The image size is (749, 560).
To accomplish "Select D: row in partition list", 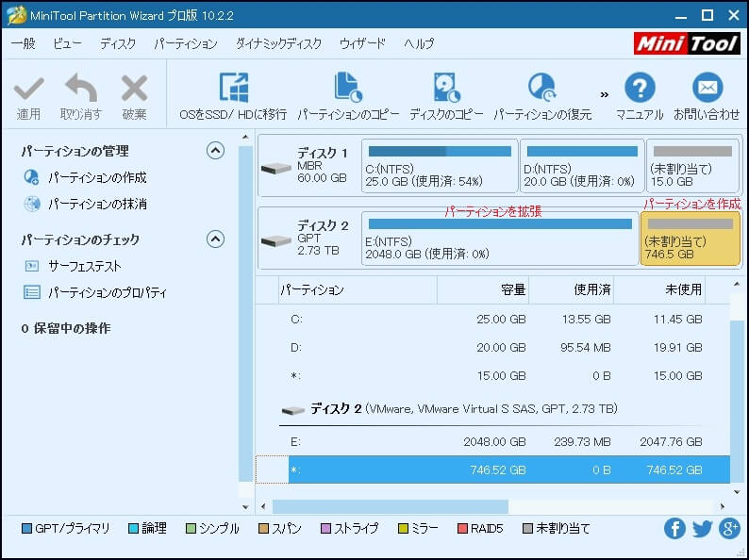I will (493, 347).
